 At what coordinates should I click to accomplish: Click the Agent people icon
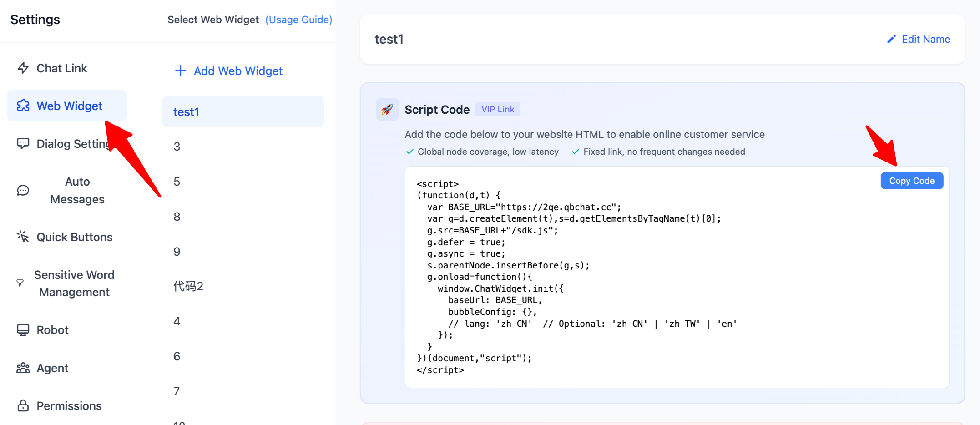pyautogui.click(x=23, y=368)
